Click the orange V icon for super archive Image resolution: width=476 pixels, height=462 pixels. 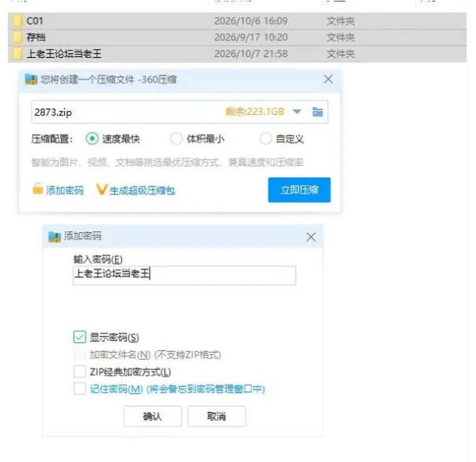pos(102,189)
